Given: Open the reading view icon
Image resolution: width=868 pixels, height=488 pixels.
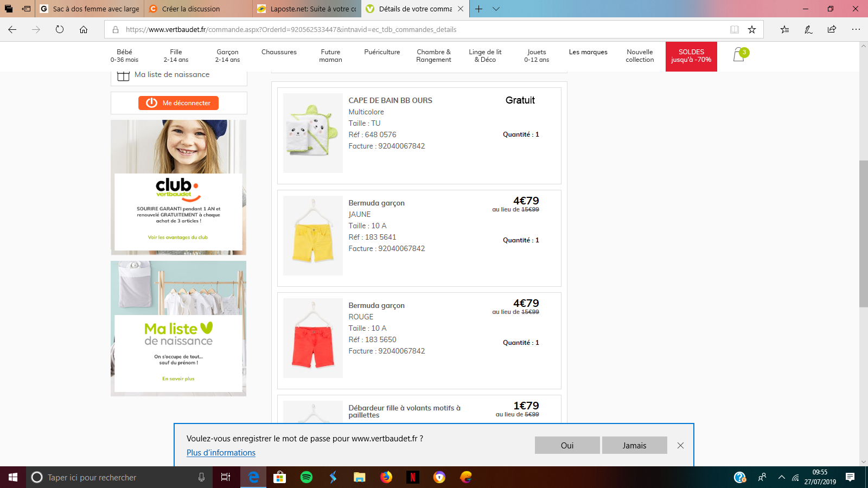Looking at the screenshot, I should pos(734,29).
